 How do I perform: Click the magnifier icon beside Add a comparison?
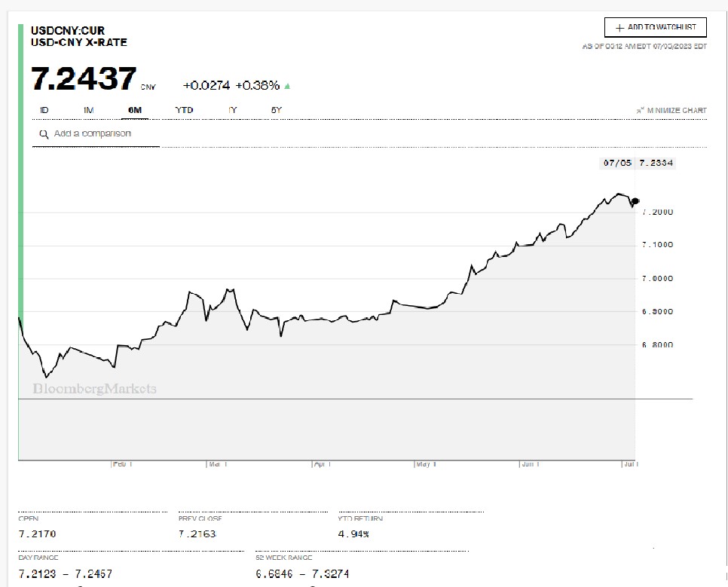[x=45, y=134]
